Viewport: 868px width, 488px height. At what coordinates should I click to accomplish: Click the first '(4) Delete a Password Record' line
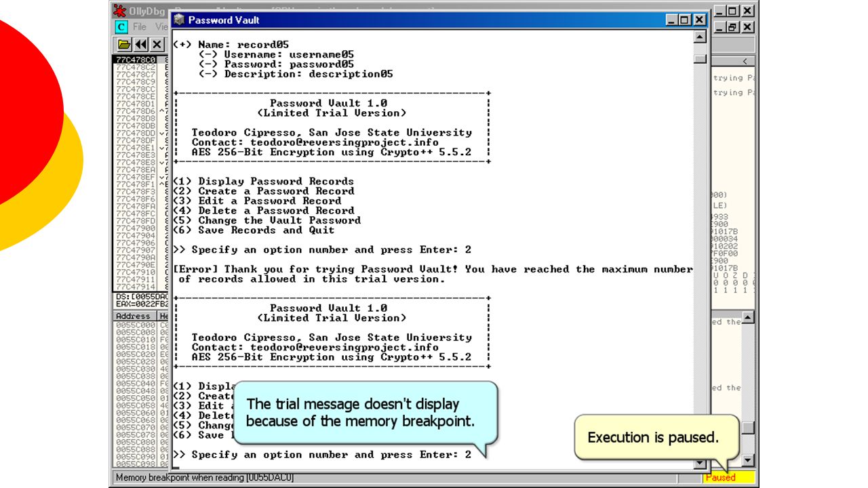coord(264,210)
